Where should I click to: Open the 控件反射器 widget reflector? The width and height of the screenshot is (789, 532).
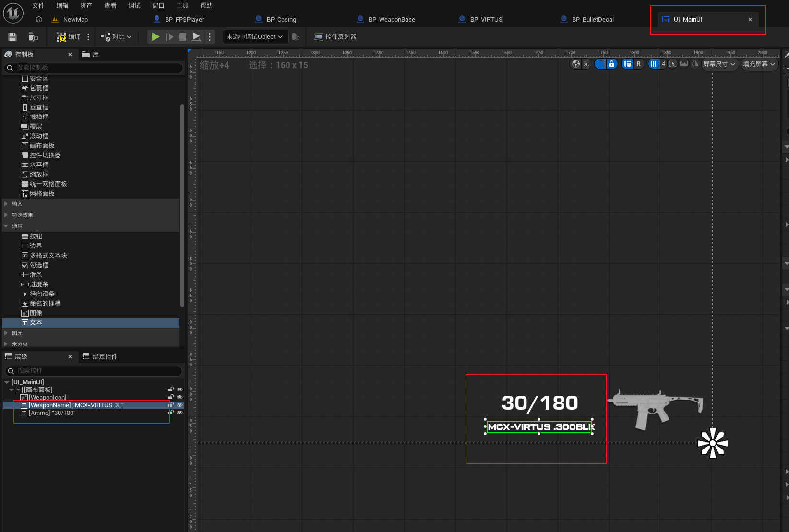335,37
